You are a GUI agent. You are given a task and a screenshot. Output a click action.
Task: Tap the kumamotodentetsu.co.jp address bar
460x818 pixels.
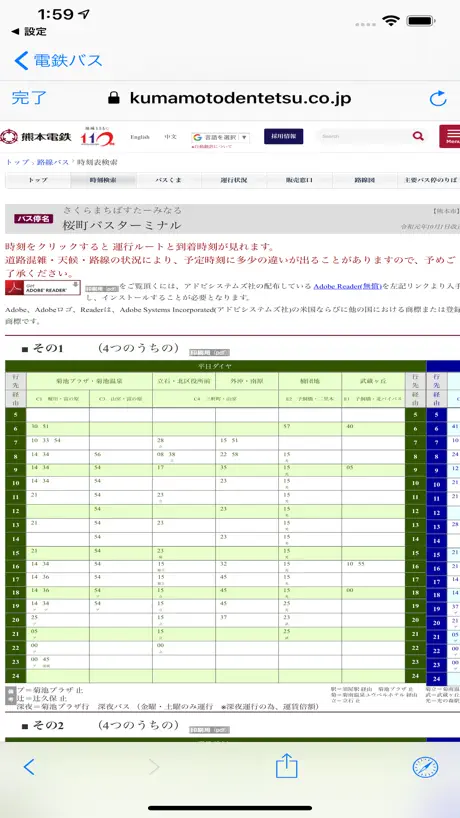point(229,98)
